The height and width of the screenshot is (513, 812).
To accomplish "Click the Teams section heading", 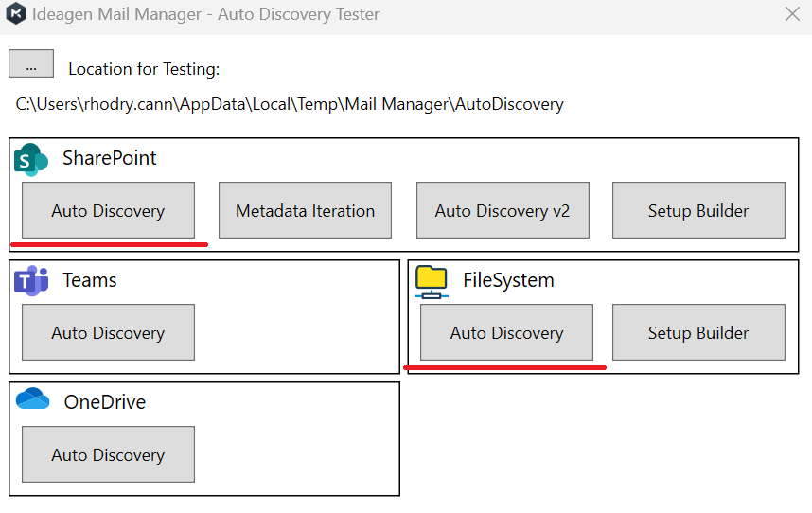I will click(x=90, y=280).
